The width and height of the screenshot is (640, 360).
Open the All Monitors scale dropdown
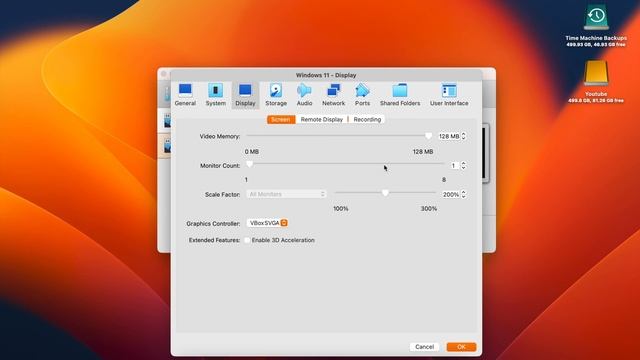[x=286, y=194]
